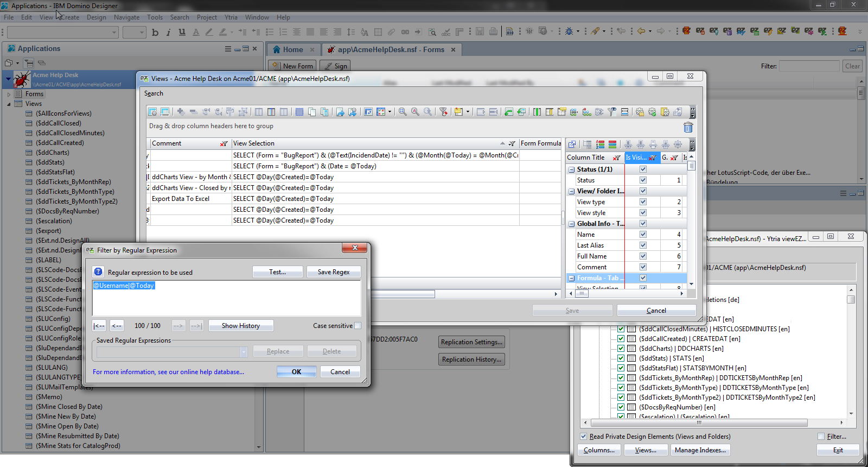Viewport: 868px width, 467px height.
Task: Click the print icon in main toolbar
Action: point(493,32)
